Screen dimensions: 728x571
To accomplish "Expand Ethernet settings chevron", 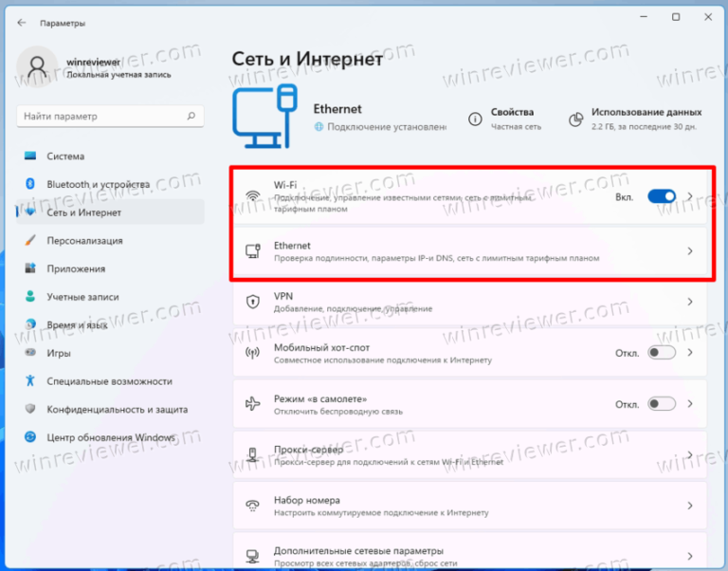I will point(689,251).
